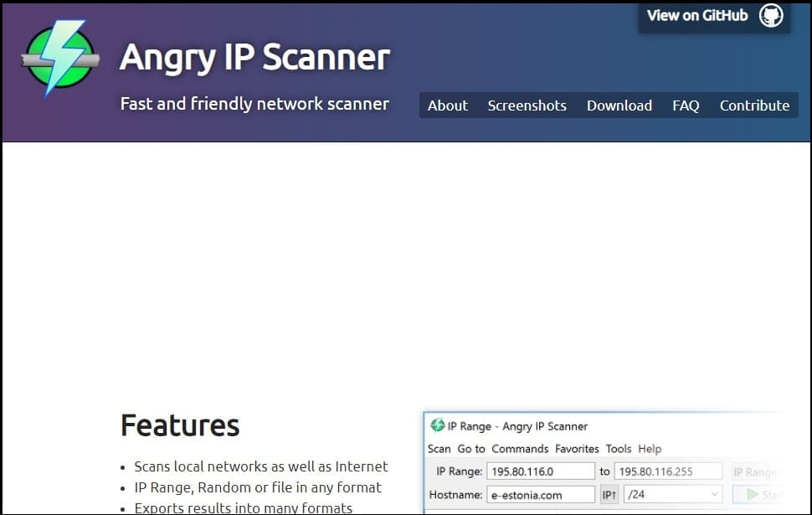Click 'Fast and friendly network scanner' tagline

point(254,104)
